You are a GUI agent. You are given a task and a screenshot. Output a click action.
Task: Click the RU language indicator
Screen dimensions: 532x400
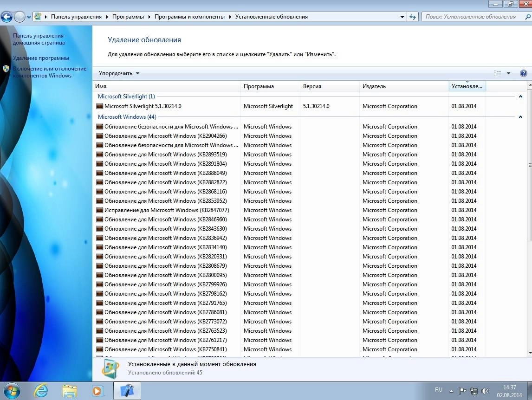(439, 390)
